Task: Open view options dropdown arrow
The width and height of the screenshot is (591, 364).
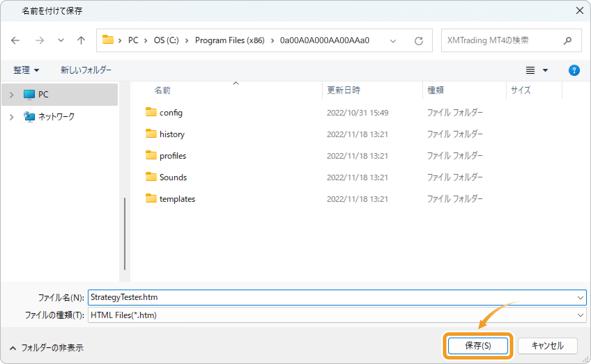Action: tap(545, 70)
